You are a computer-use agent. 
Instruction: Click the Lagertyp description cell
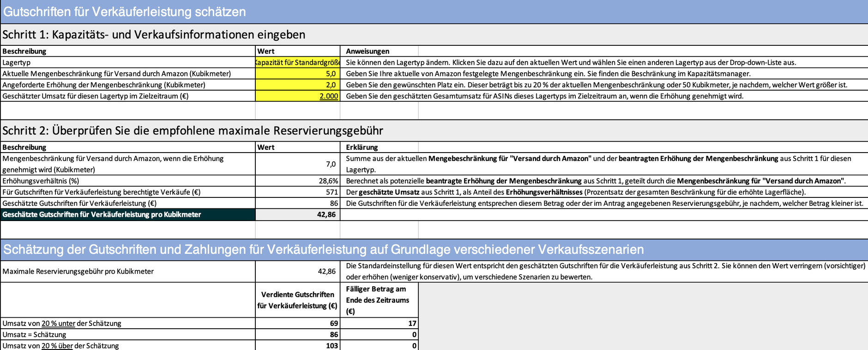(128, 62)
